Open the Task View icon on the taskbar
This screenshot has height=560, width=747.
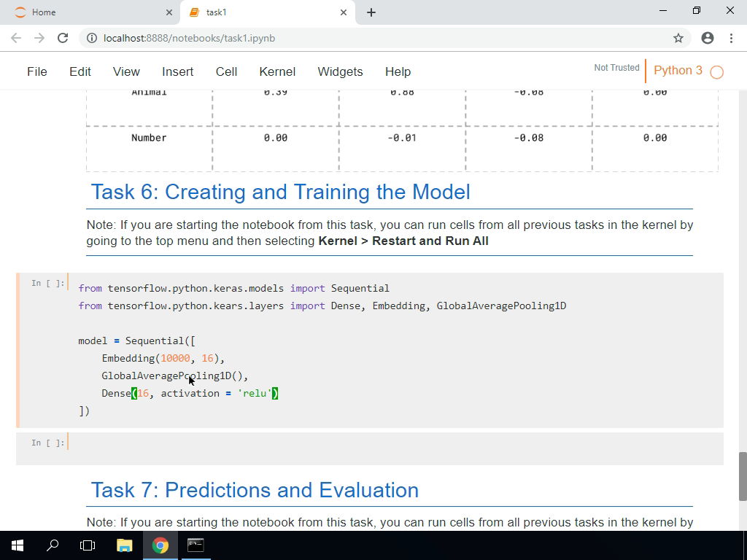(x=87, y=545)
